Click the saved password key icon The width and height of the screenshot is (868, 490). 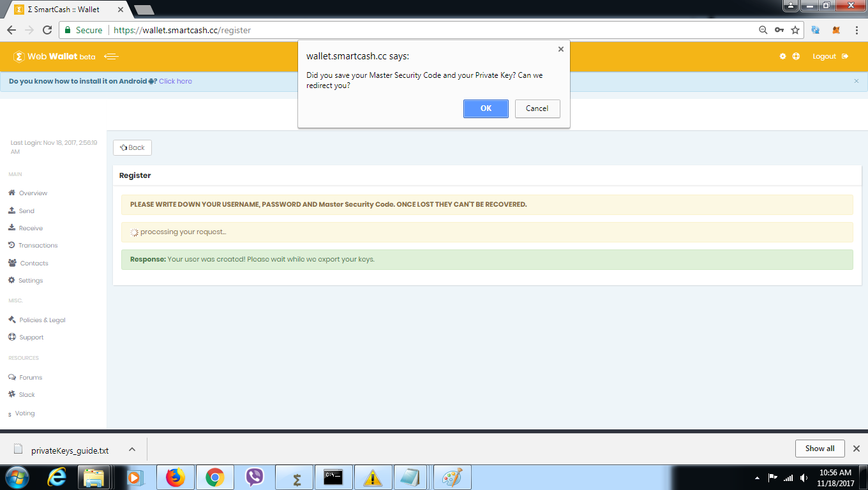(779, 30)
